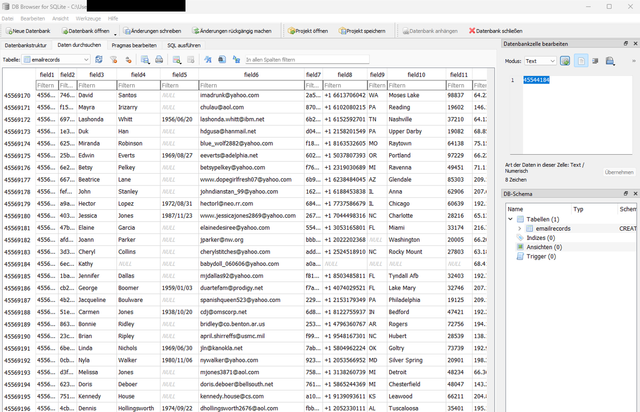Screen dimensions: 640x412
Task: Close the DB-Schema panel
Action: click(635, 194)
